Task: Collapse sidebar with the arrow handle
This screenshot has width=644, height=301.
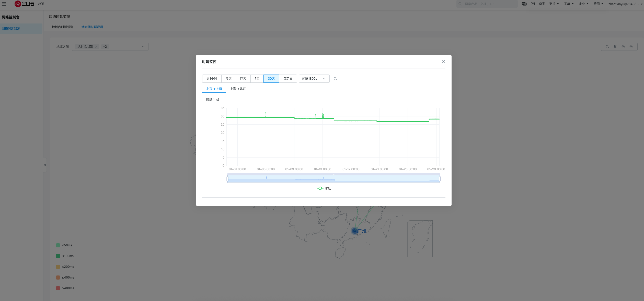Action: tap(45, 165)
